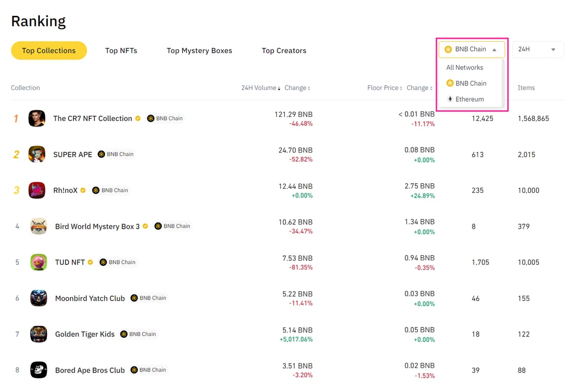
Task: Switch to the Top Mystery Boxes tab
Action: click(x=199, y=51)
